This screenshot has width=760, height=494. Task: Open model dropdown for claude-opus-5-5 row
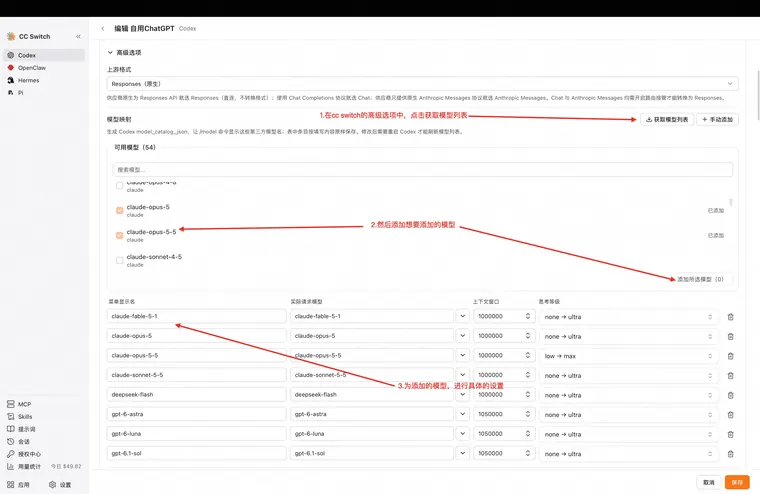tap(462, 355)
